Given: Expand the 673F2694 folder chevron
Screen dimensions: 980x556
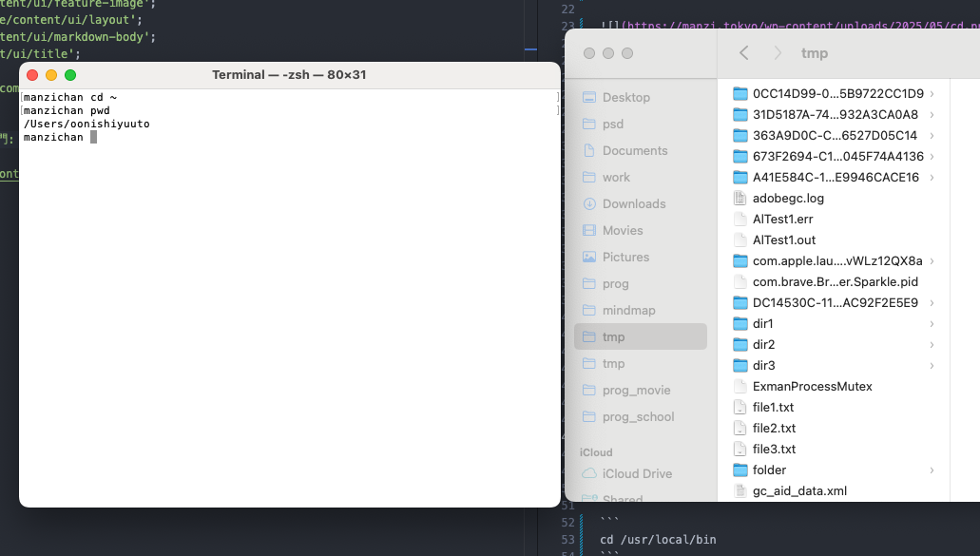Looking at the screenshot, I should point(932,157).
